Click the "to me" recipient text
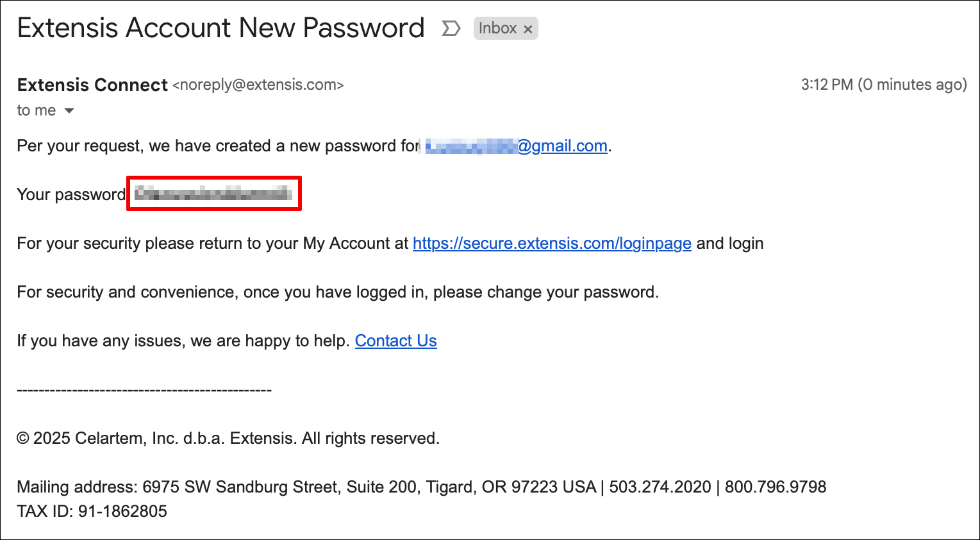980x540 pixels. coord(37,110)
